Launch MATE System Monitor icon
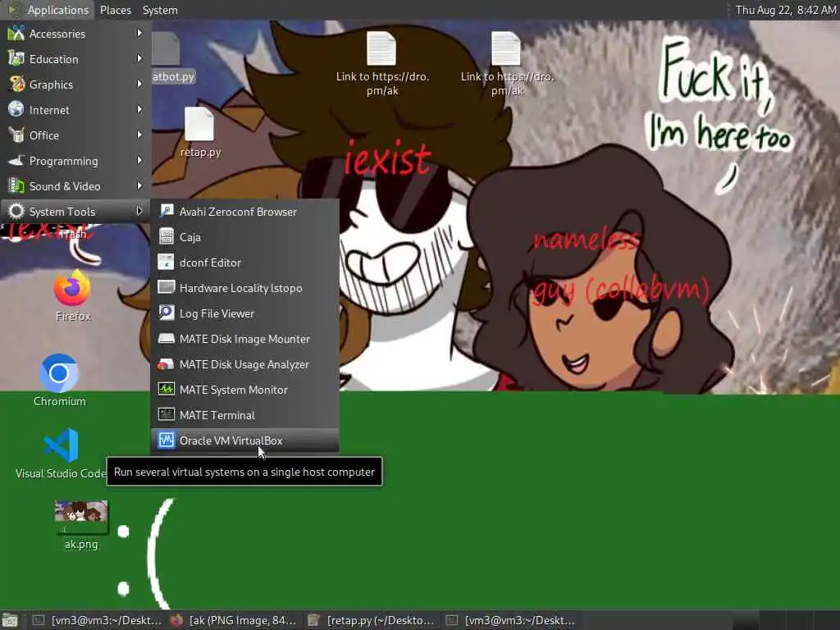 pyautogui.click(x=166, y=389)
